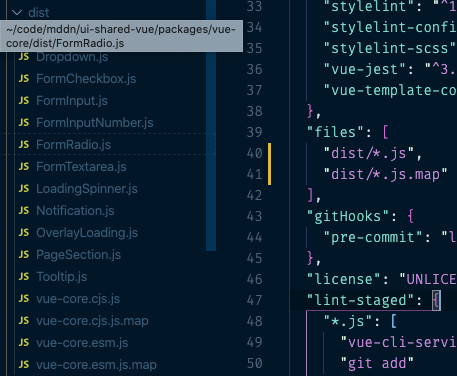The height and width of the screenshot is (376, 457).
Task: Select vue-core.esm.js in explorer
Action: pyautogui.click(x=82, y=343)
